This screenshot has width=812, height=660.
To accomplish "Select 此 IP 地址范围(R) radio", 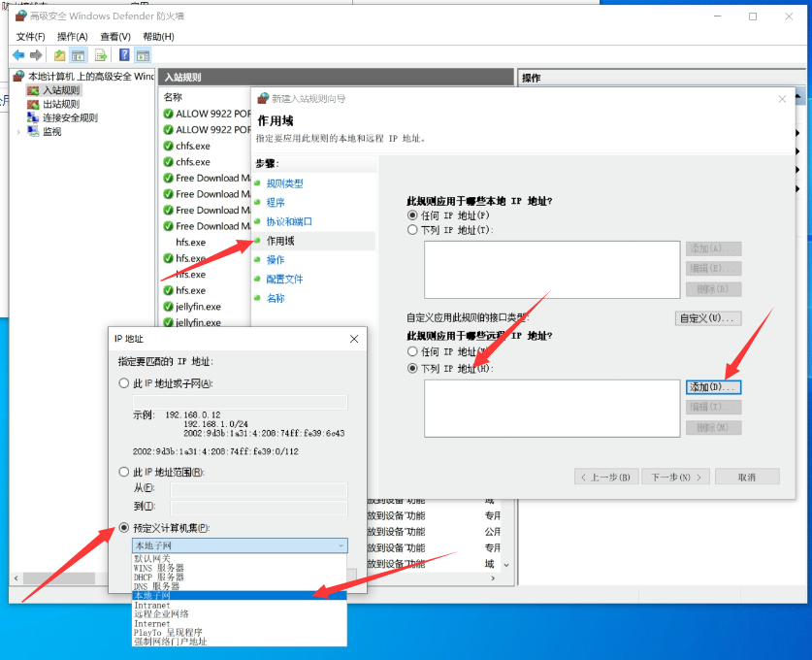I will [124, 472].
